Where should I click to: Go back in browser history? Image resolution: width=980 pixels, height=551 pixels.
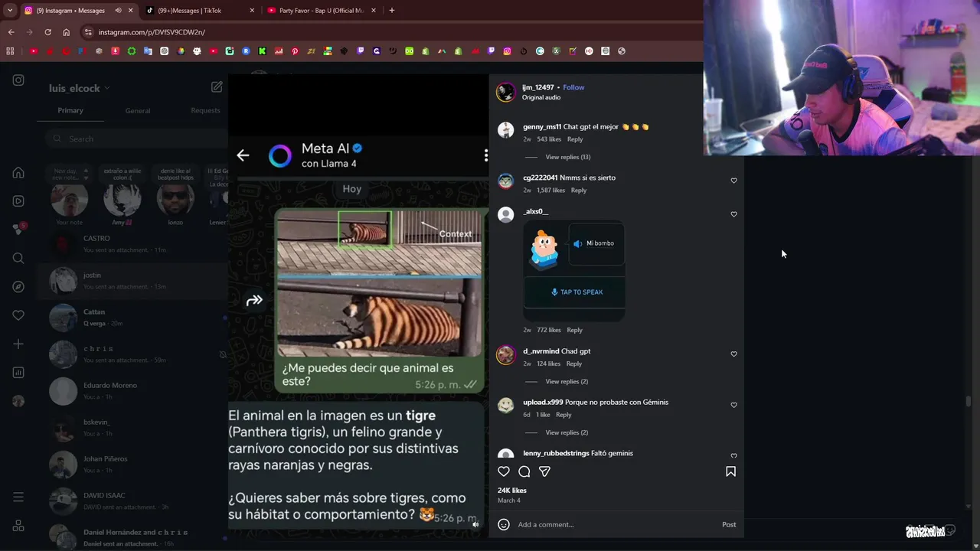11,32
